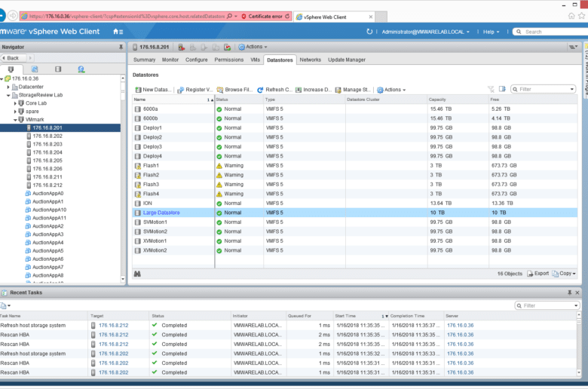Switch to VMs and Templates navigator view
The image size is (588, 389).
[35, 69]
